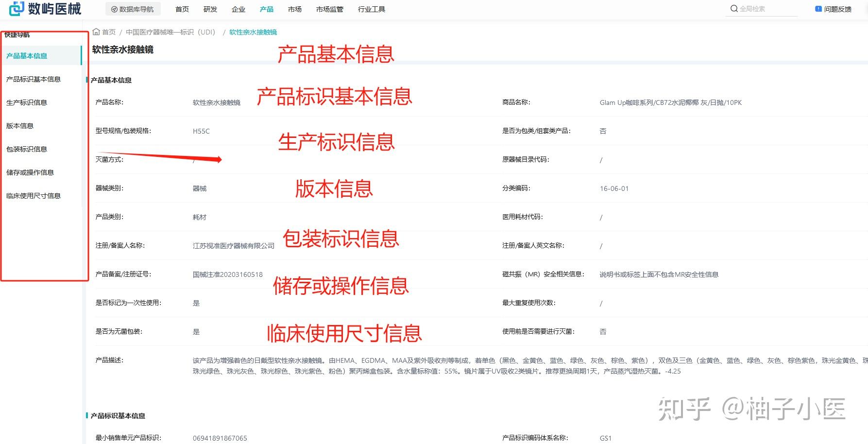The image size is (868, 444).
Task: Click the 首页 breadcrumb link
Action: (108, 32)
